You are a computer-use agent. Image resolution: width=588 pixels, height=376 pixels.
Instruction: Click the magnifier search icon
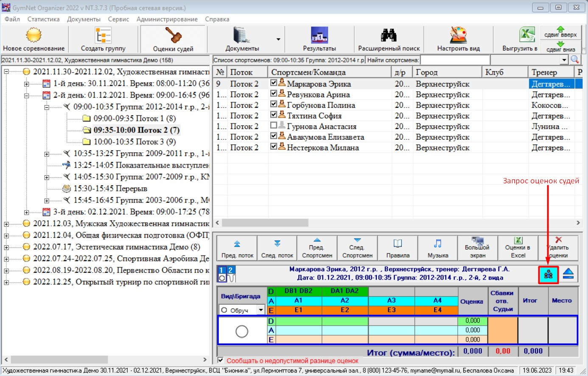(575, 60)
